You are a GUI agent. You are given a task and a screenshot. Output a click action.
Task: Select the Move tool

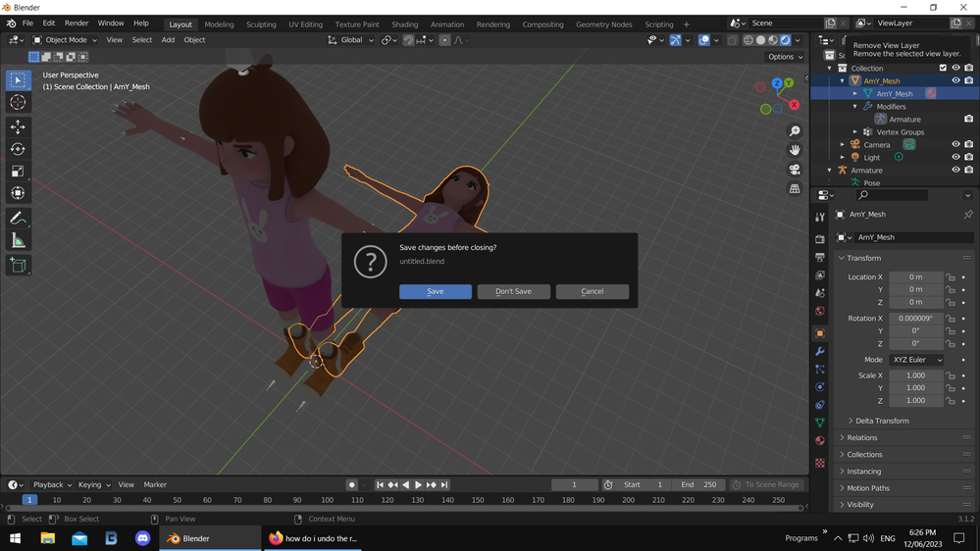tap(18, 126)
